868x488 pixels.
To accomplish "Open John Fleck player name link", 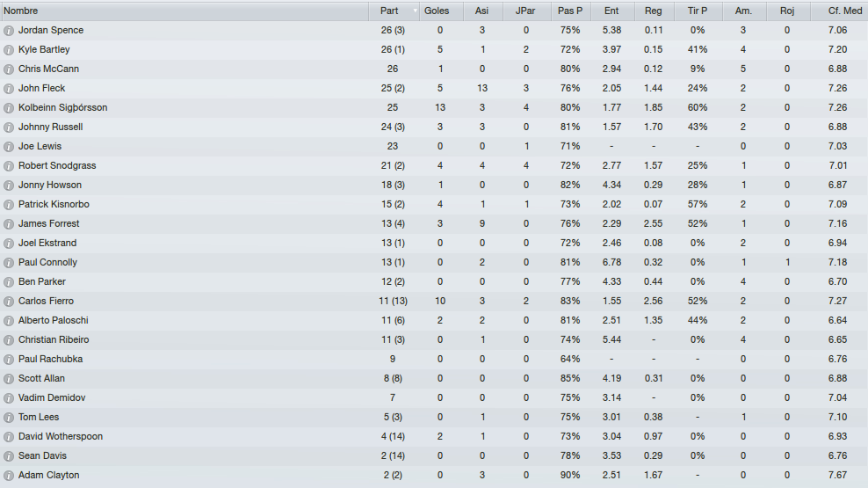I will point(41,88).
